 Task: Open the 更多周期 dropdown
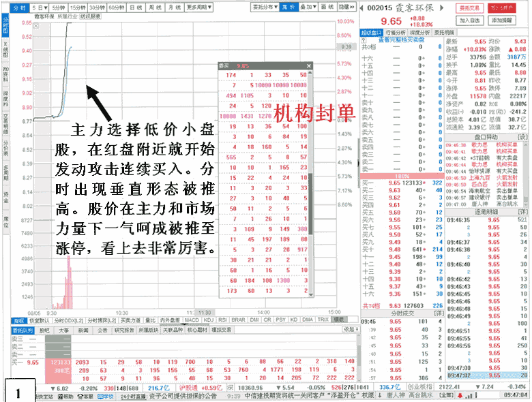pos(199,7)
